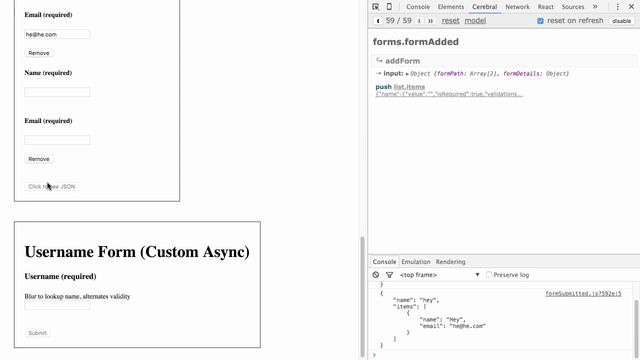640x360 pixels.
Task: Click the 59 / 59 signal counter
Action: point(398,21)
